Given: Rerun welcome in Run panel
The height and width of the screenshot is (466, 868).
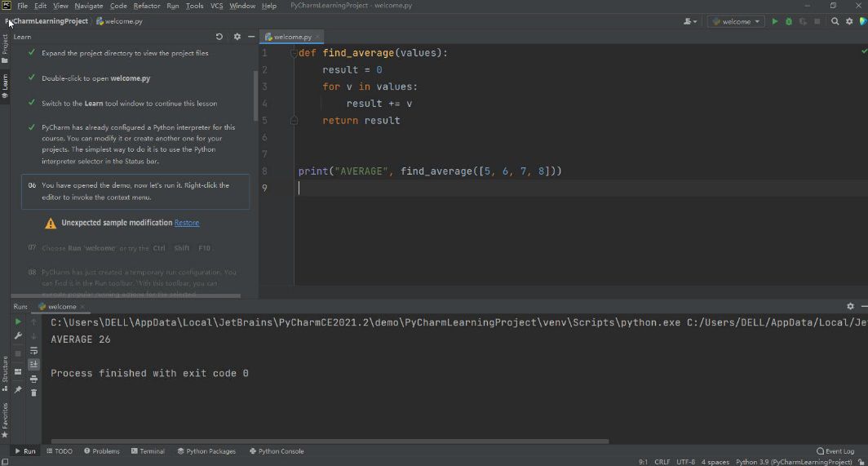Looking at the screenshot, I should pos(18,322).
